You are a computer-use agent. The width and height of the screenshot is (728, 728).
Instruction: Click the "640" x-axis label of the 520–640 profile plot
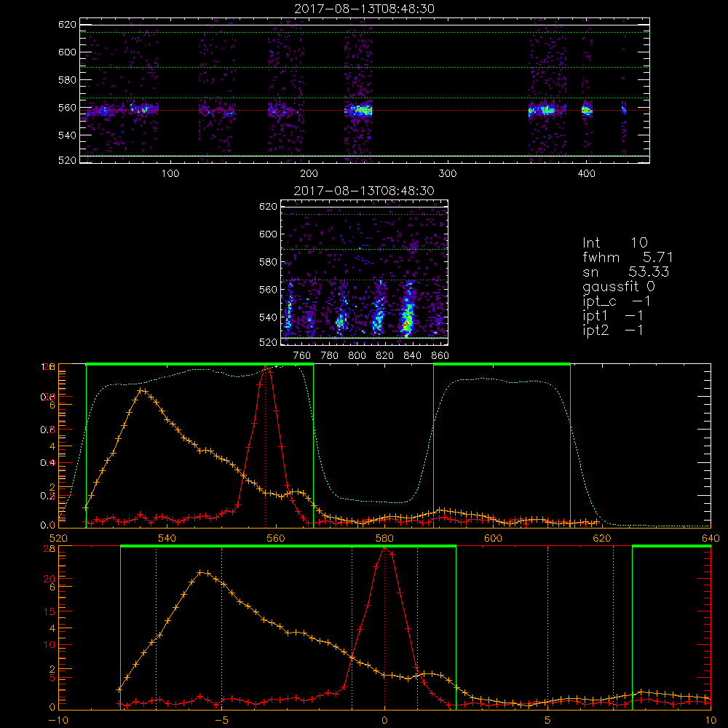pyautogui.click(x=711, y=538)
